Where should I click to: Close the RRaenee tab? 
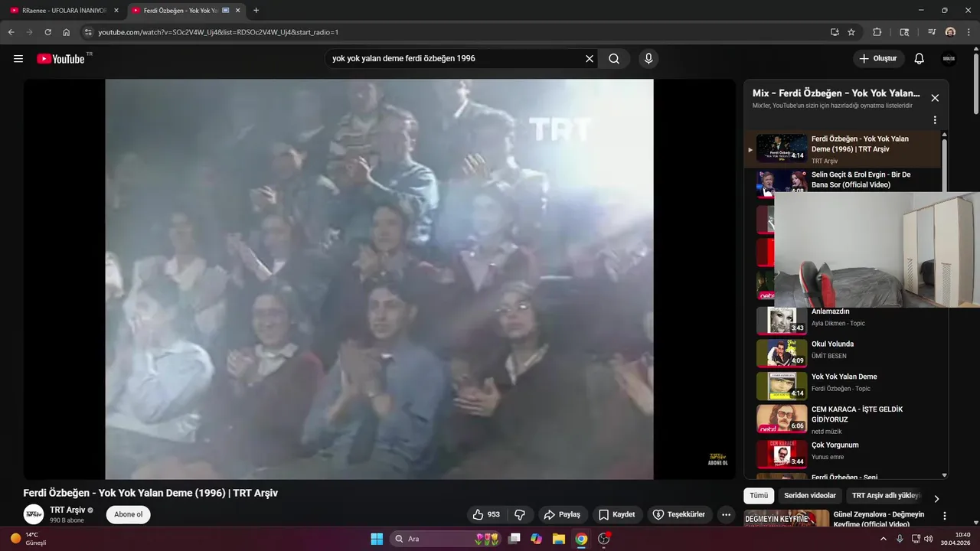tap(116, 11)
